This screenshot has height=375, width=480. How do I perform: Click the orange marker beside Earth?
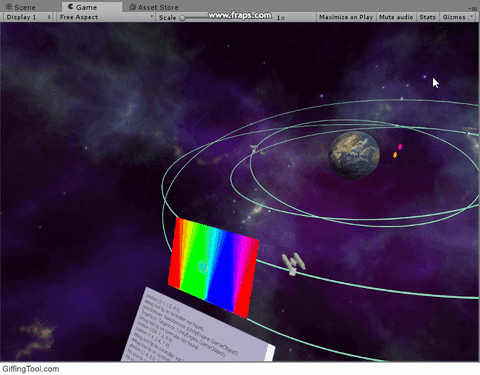(x=395, y=155)
